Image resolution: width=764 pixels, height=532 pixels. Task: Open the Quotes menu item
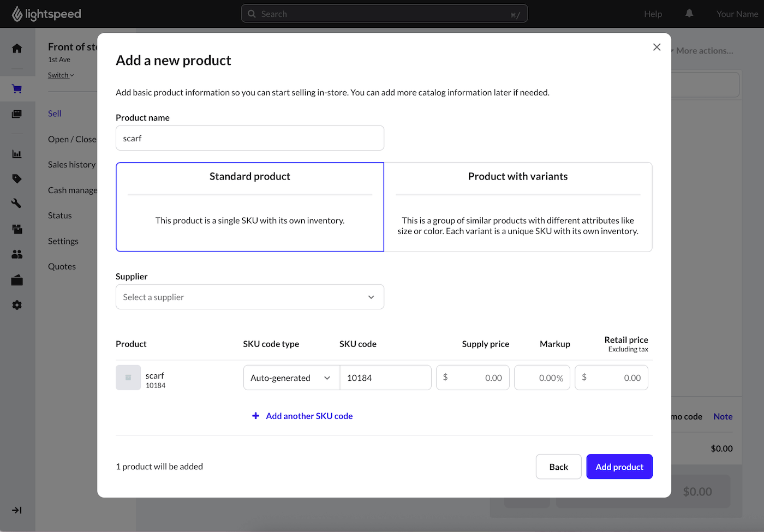pos(62,266)
